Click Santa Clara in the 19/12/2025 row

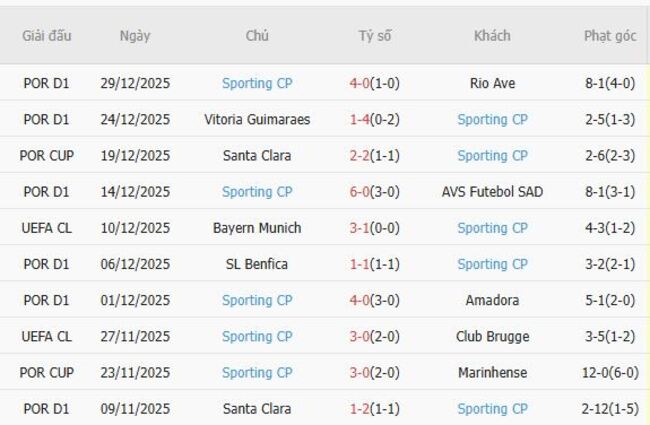[x=257, y=155]
